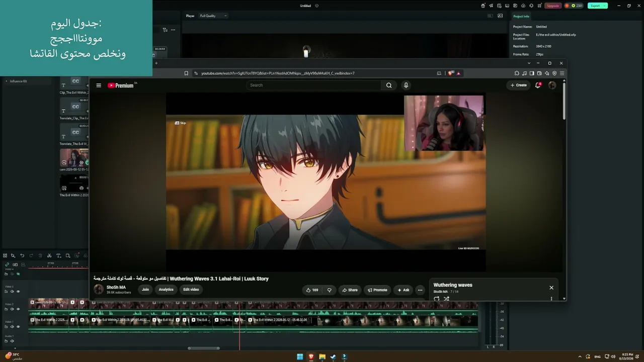Click the Share button under the video
Viewport: 644px width, 362px height.
pyautogui.click(x=350, y=290)
